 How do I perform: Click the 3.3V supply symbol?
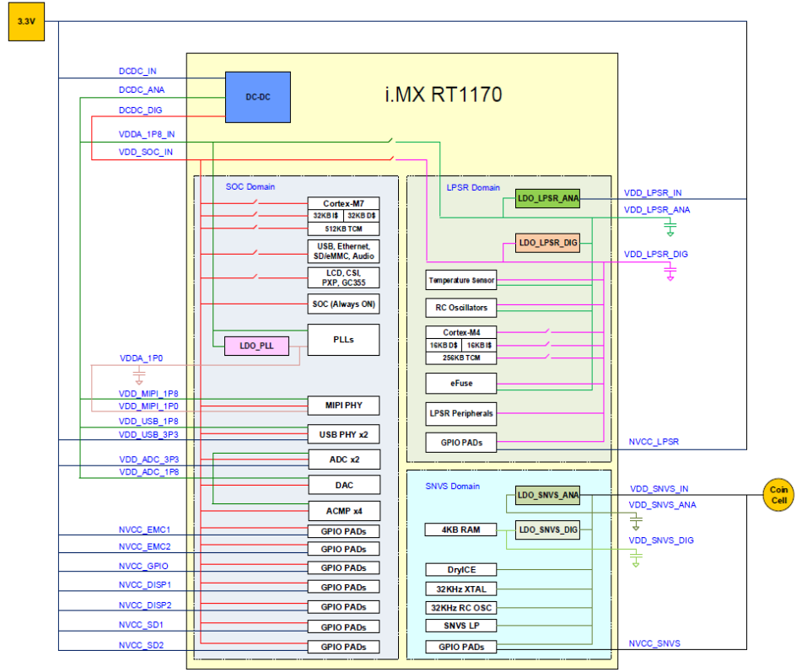pyautogui.click(x=25, y=23)
